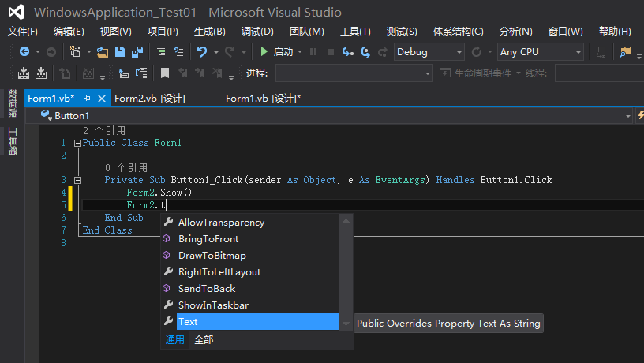The height and width of the screenshot is (363, 644).
Task: Click the Save All icon
Action: [137, 52]
